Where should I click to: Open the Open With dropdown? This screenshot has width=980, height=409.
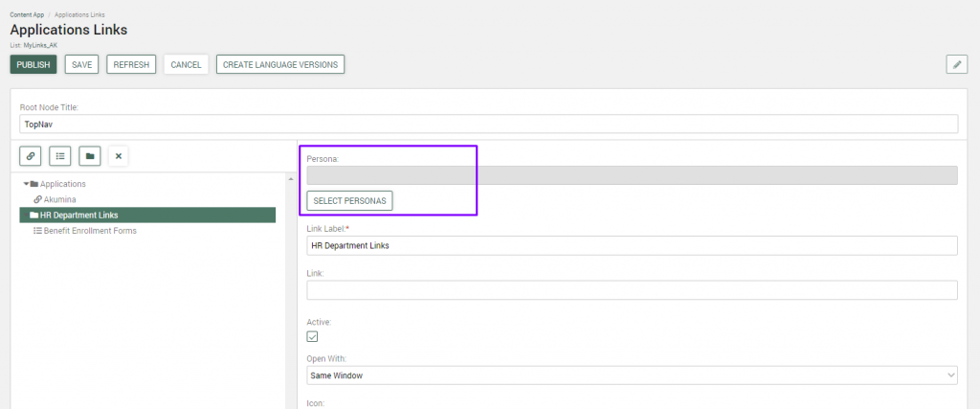click(632, 375)
